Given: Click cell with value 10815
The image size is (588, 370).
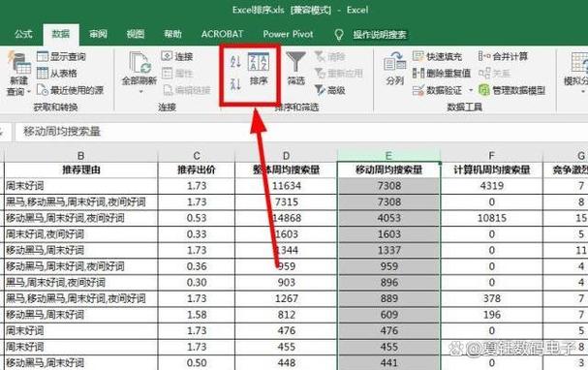Looking at the screenshot, I should click(x=492, y=218).
